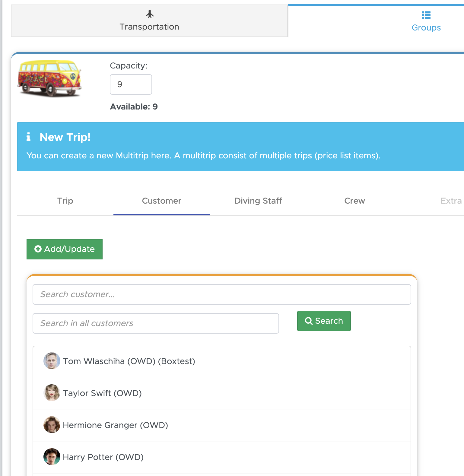Viewport: 464px width, 476px height.
Task: Select the Trip tab
Action: tap(65, 201)
